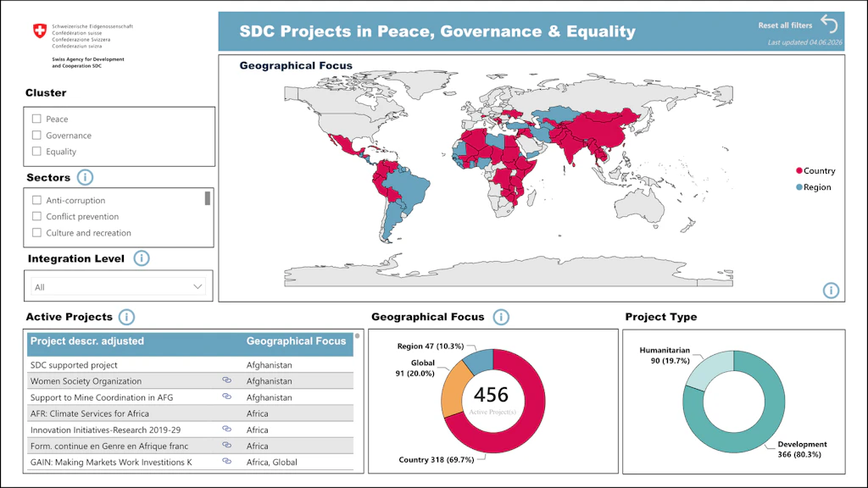Click the Reset all filters text
Image resolution: width=868 pixels, height=488 pixels.
[785, 25]
